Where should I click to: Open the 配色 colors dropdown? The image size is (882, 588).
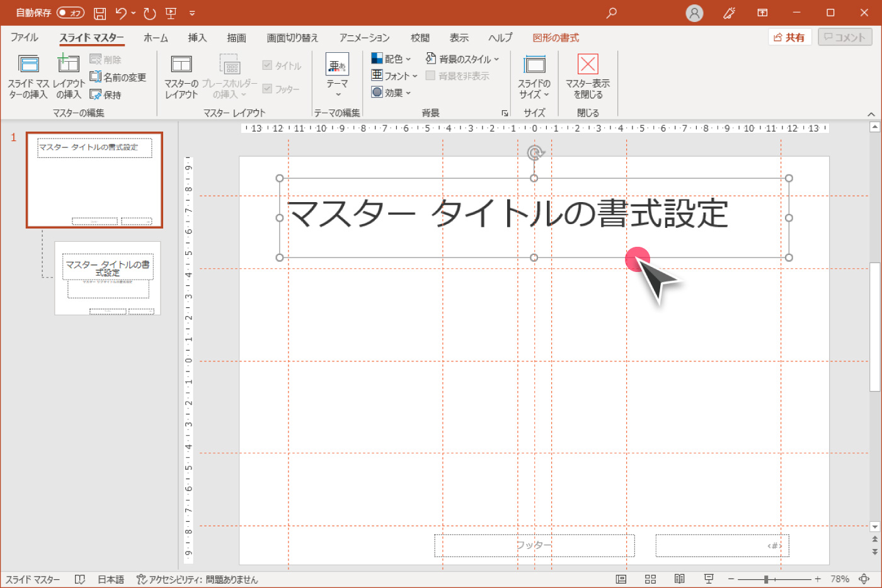pos(391,59)
